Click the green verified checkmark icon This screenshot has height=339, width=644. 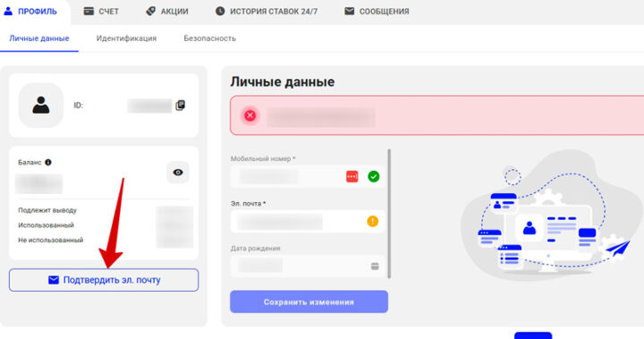(374, 177)
